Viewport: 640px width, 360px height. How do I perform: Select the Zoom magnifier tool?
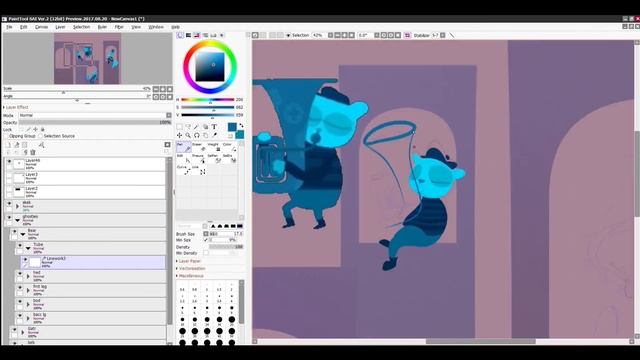point(188,135)
